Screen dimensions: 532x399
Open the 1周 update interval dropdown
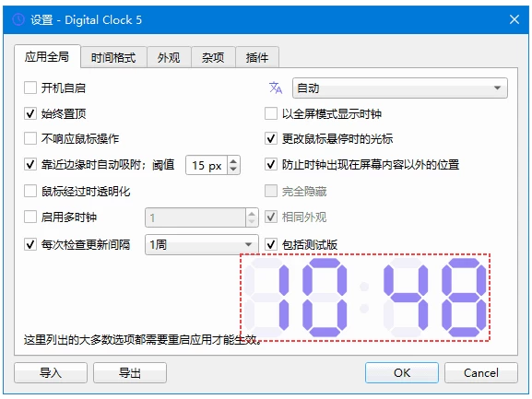pos(202,244)
